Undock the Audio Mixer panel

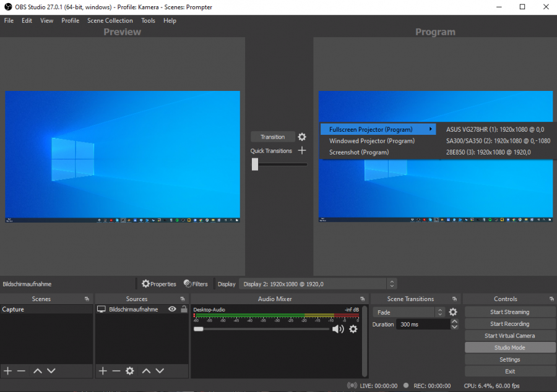coord(362,299)
